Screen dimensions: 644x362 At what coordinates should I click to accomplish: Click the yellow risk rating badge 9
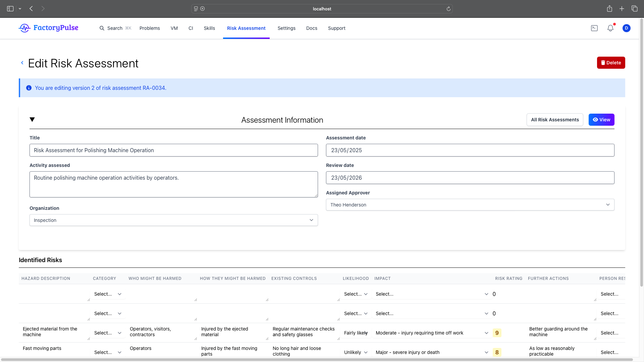pyautogui.click(x=497, y=333)
